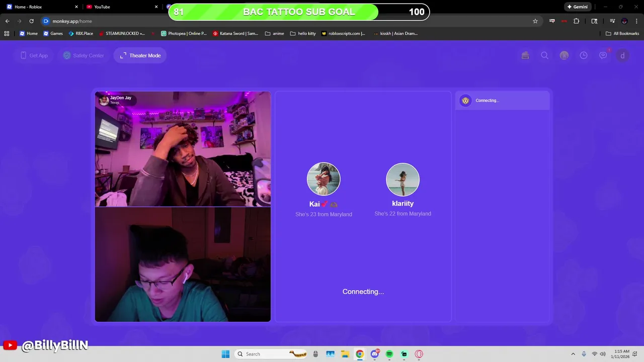Expand the All Bookmarks folder
This screenshot has height=362, width=644.
tap(622, 33)
